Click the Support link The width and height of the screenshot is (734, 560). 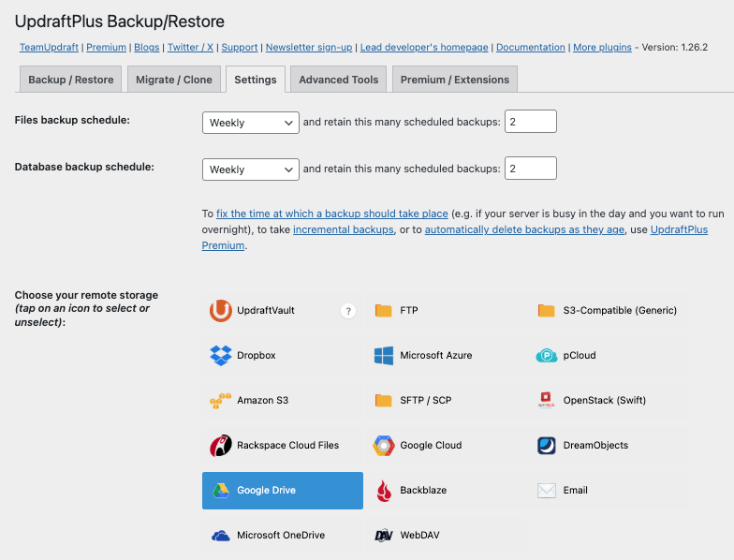click(240, 47)
